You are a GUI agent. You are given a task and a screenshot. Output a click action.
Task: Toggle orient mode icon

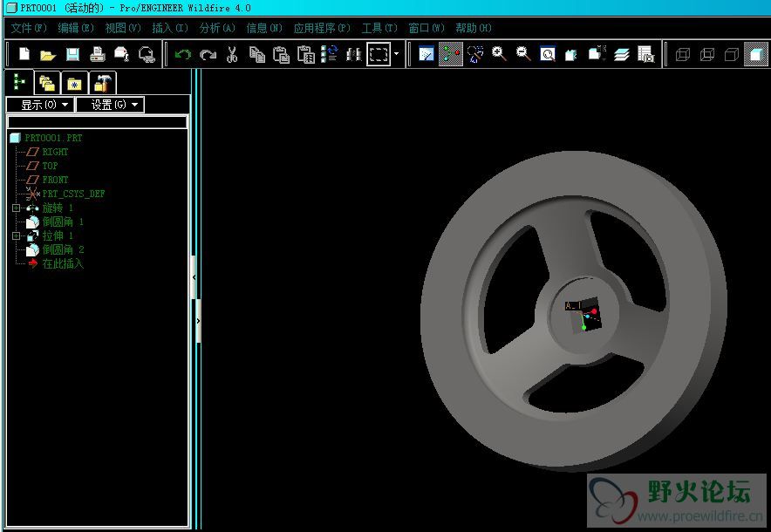point(475,54)
